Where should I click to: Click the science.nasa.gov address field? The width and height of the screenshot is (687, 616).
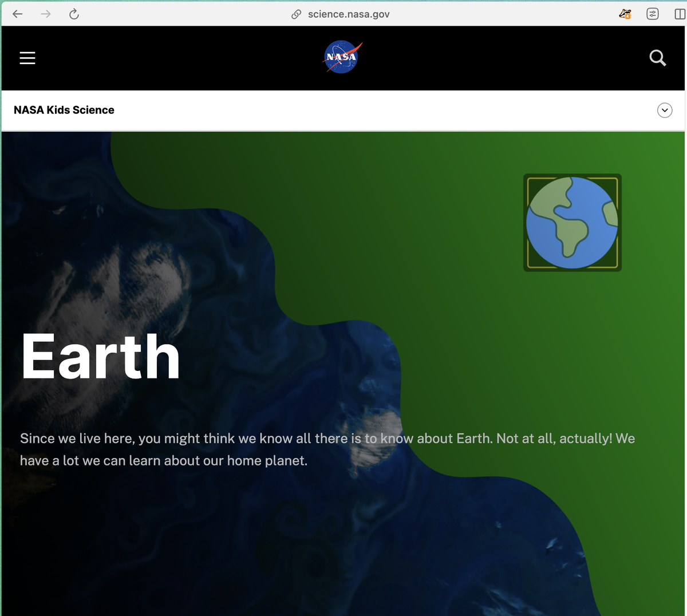(x=348, y=14)
